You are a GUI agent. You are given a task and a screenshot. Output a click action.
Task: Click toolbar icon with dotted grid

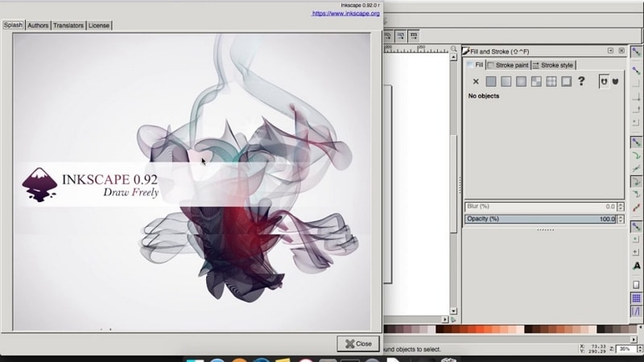414,36
